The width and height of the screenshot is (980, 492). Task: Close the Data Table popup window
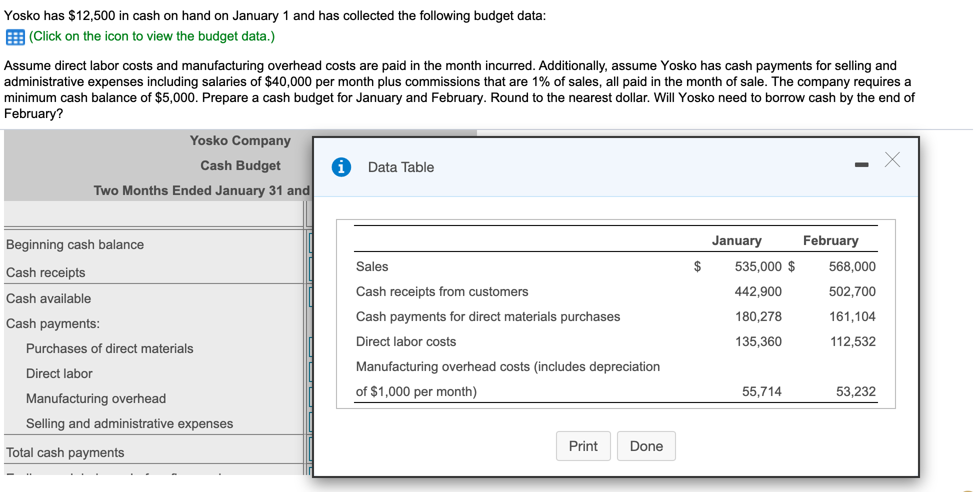click(x=892, y=160)
